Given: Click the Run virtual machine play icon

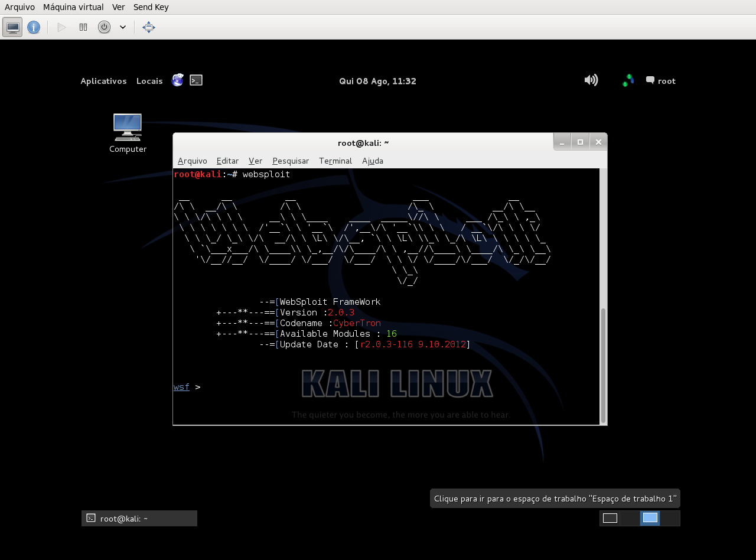Looking at the screenshot, I should point(61,27).
